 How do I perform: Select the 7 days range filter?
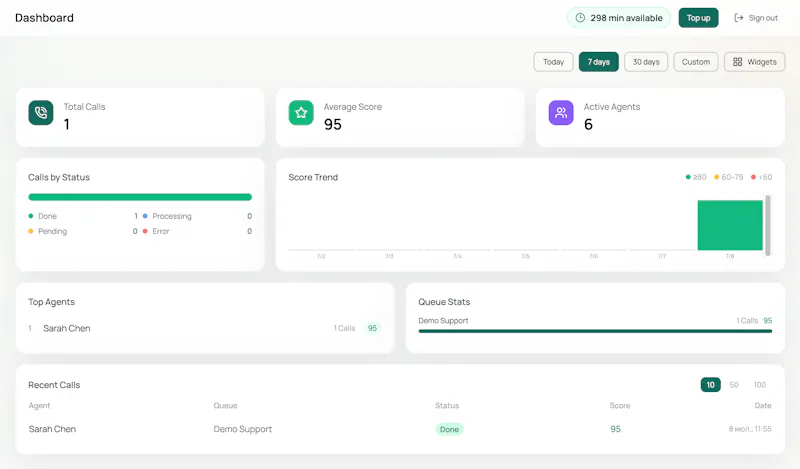tap(598, 62)
